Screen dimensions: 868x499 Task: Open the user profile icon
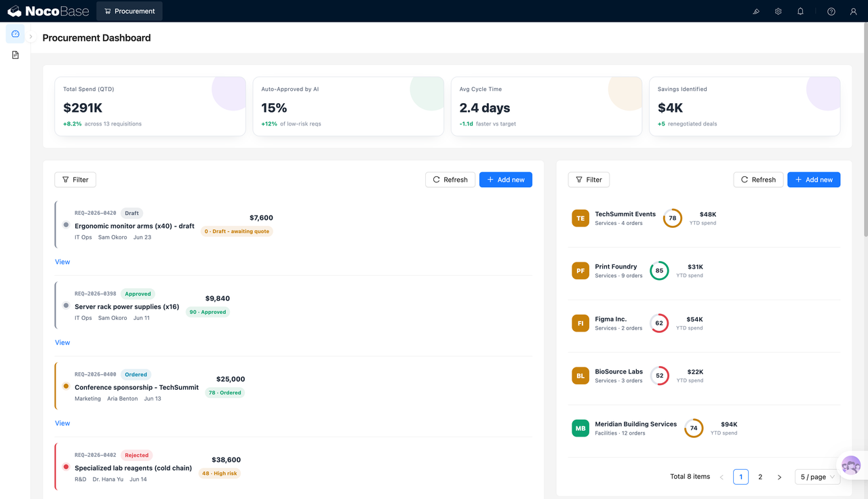[854, 12]
